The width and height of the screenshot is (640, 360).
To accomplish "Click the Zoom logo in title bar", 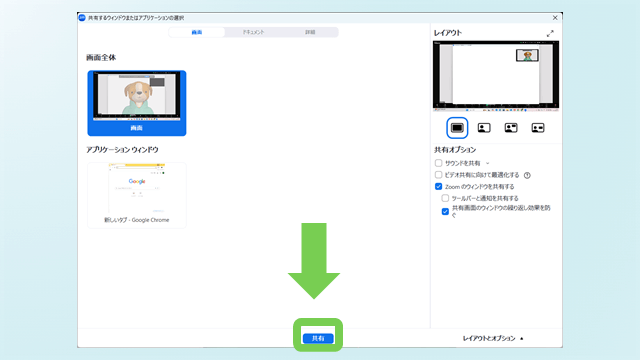I will pos(82,18).
